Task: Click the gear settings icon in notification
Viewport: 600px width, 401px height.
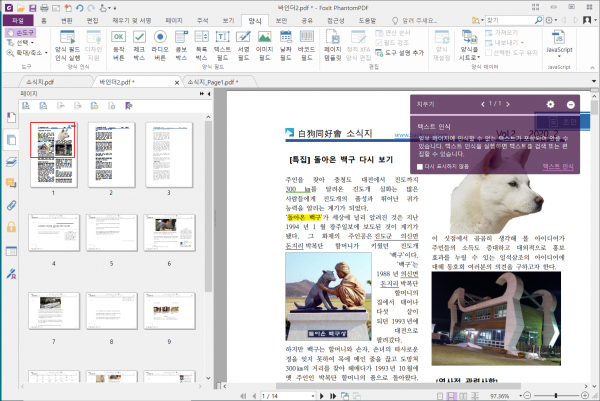Action: click(550, 104)
